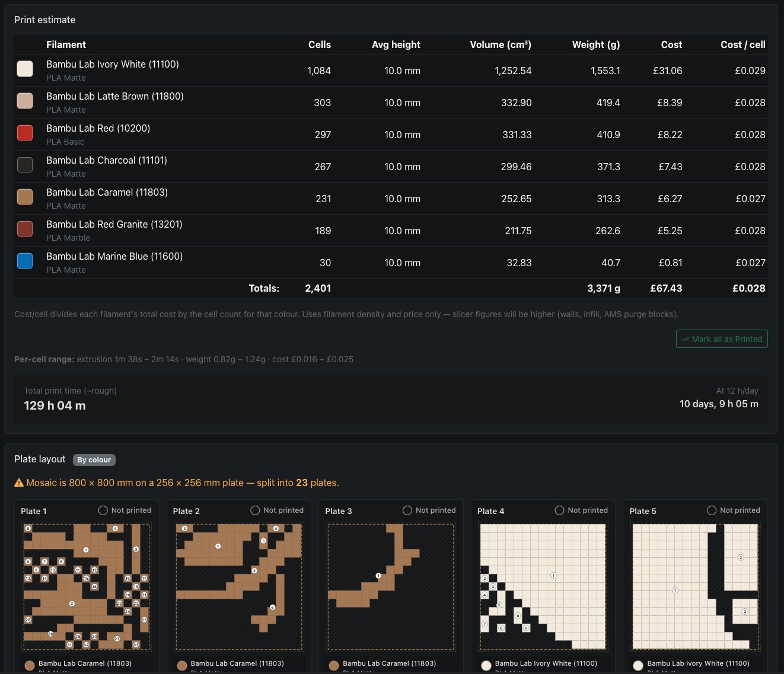Click the Bambu Lab Red Granite (13201) row name
This screenshot has width=784, height=674.
point(114,224)
